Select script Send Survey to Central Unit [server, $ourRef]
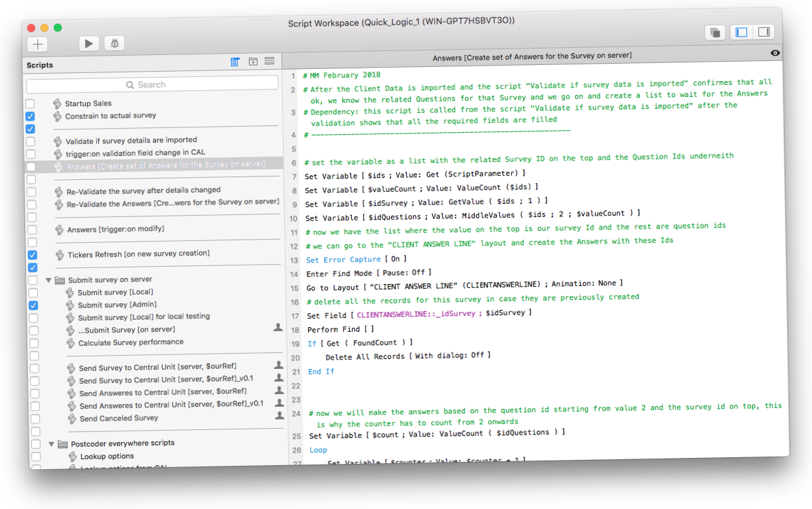 pos(157,368)
